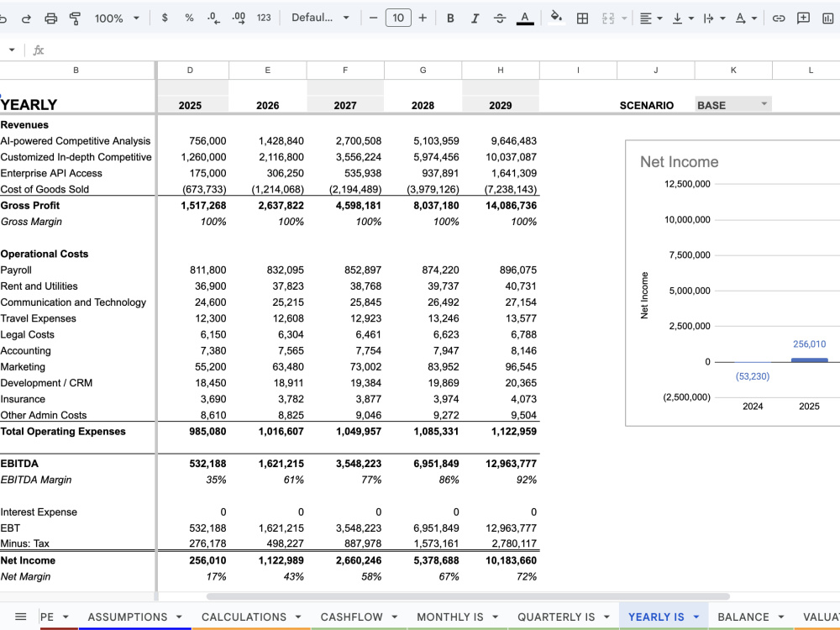Click the redo arrow icon
The image size is (840, 630).
26,18
